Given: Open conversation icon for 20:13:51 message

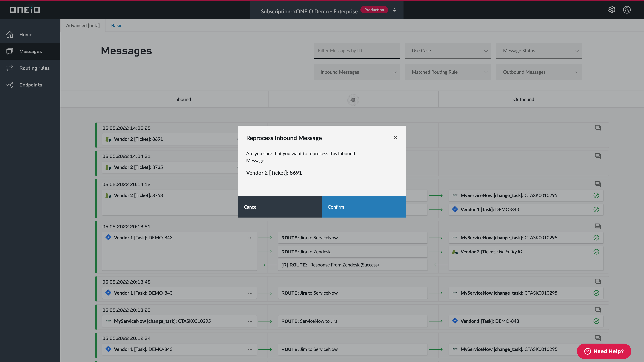Looking at the screenshot, I should (598, 226).
